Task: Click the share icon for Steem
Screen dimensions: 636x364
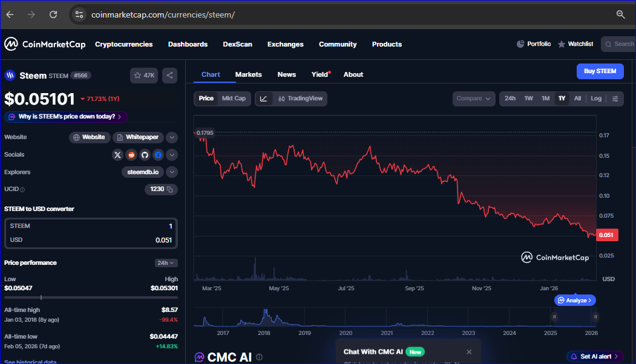Action: [169, 76]
